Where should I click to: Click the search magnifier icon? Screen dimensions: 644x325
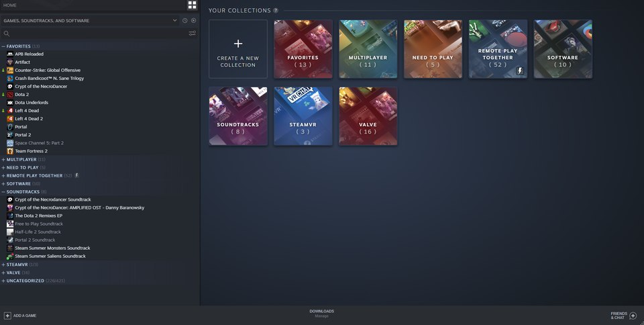pos(7,34)
